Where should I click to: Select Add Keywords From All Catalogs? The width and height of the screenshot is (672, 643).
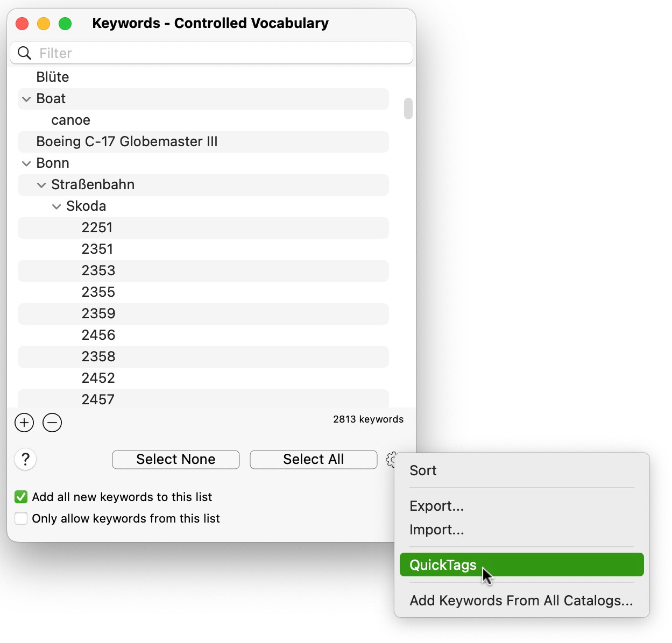pos(521,601)
